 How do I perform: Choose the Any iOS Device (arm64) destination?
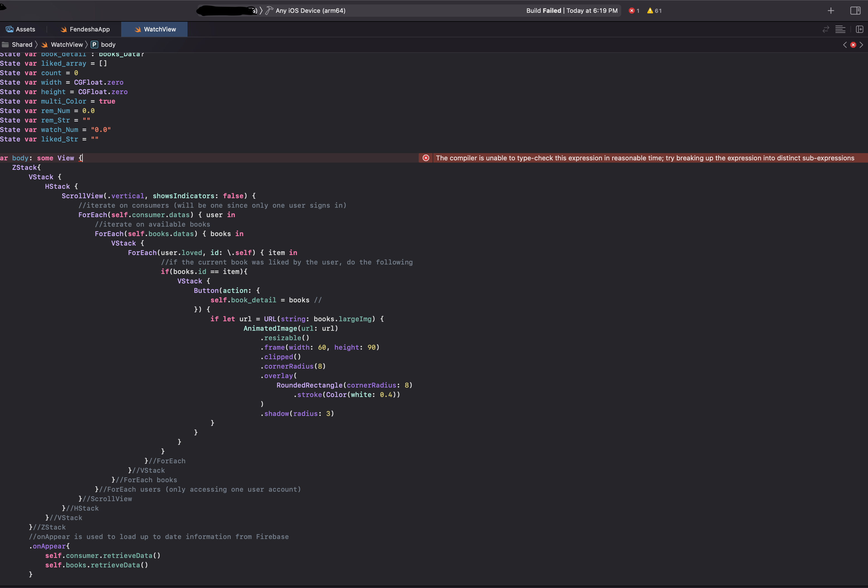[x=310, y=11]
